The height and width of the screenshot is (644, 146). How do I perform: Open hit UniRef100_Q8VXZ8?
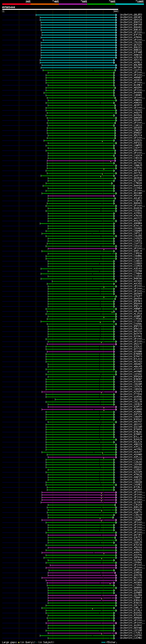pyautogui.click(x=131, y=20)
